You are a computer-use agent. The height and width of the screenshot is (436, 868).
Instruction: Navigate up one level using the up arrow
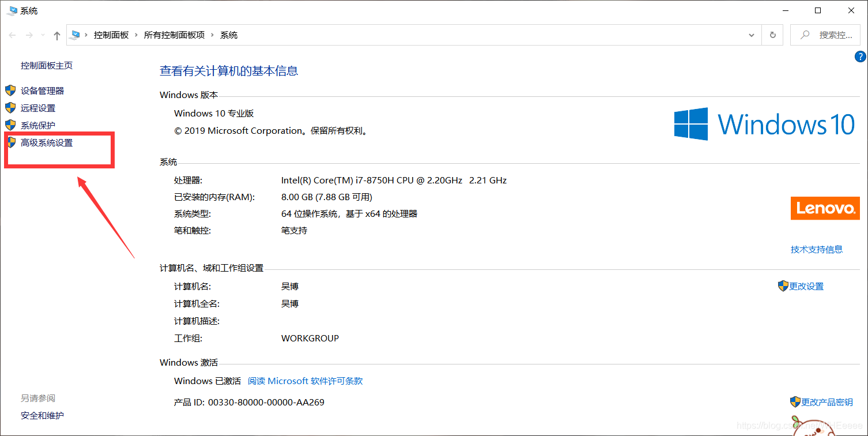[56, 35]
